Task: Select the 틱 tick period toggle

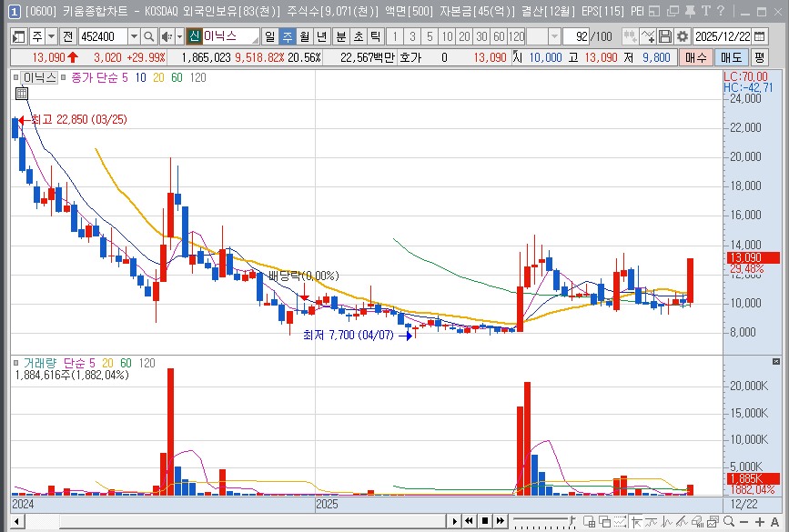Action: point(375,36)
